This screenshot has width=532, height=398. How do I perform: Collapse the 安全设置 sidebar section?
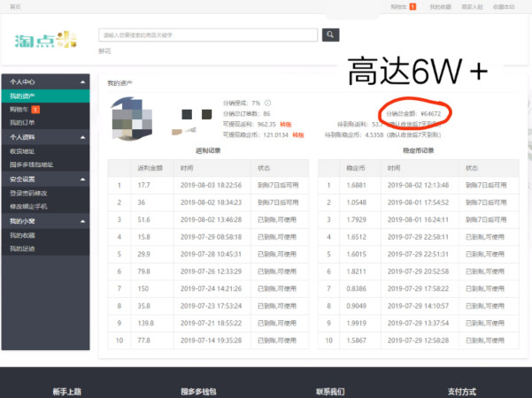83,178
